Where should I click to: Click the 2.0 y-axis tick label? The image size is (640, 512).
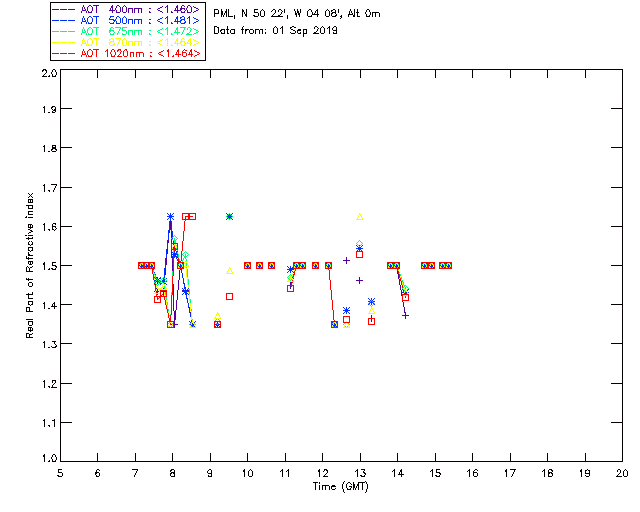tap(49, 73)
